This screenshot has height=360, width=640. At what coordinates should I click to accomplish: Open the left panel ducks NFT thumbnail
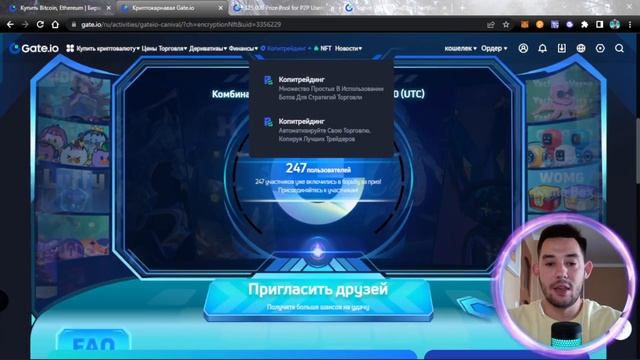[x=73, y=144]
